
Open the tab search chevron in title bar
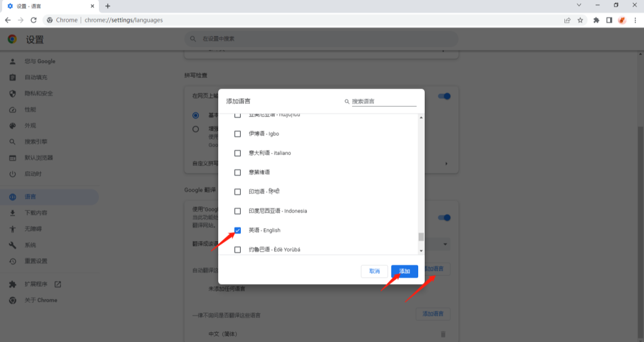(x=579, y=5)
